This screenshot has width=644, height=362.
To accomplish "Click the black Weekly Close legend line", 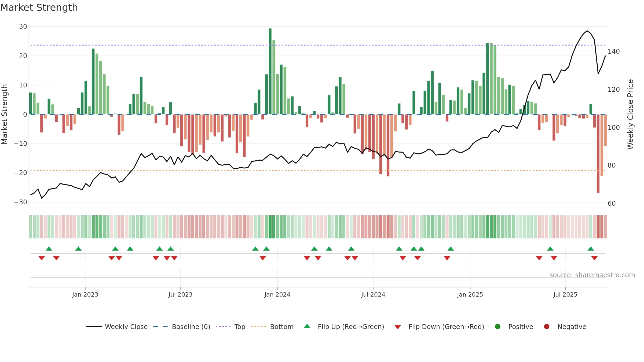I will pyautogui.click(x=94, y=327).
